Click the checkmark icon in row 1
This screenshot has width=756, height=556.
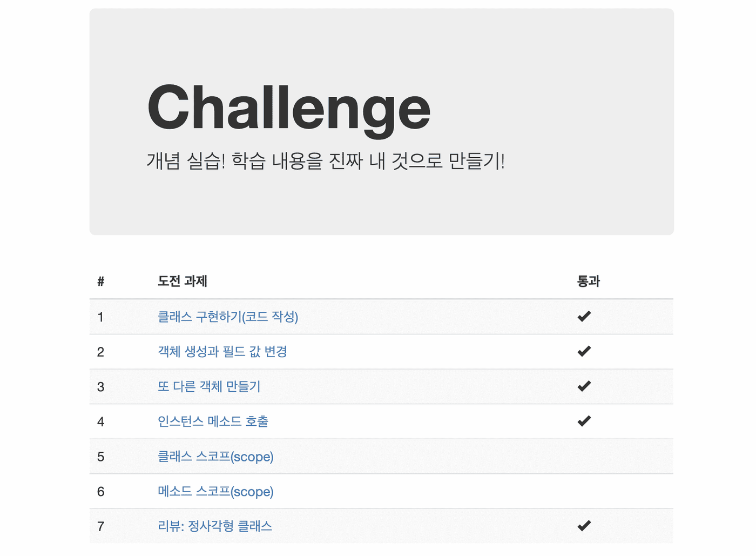click(x=584, y=316)
